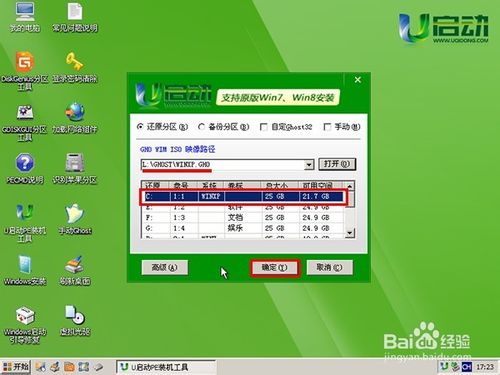Click the L:\GHOST\WINXP.GHO path field
Viewport: 500px width, 375px height.
pyautogui.click(x=223, y=165)
